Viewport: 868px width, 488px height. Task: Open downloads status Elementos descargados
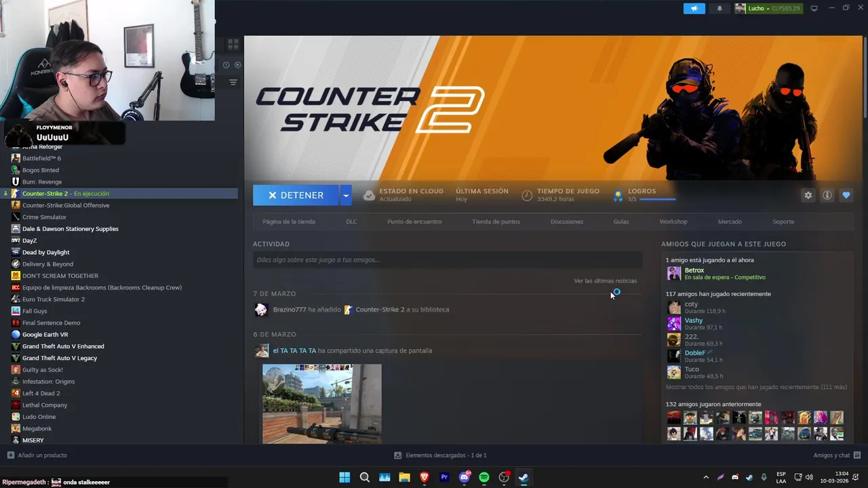point(440,455)
